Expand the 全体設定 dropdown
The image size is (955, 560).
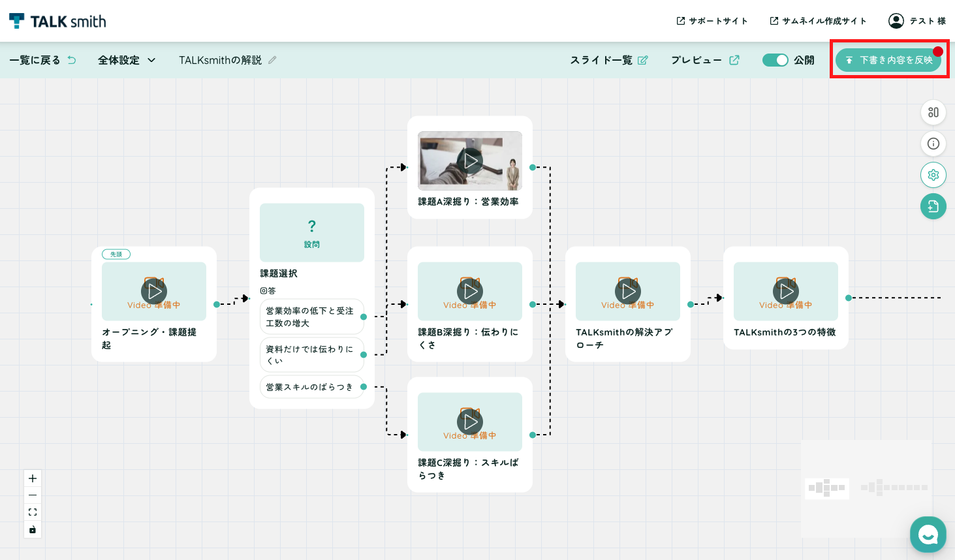pyautogui.click(x=127, y=60)
